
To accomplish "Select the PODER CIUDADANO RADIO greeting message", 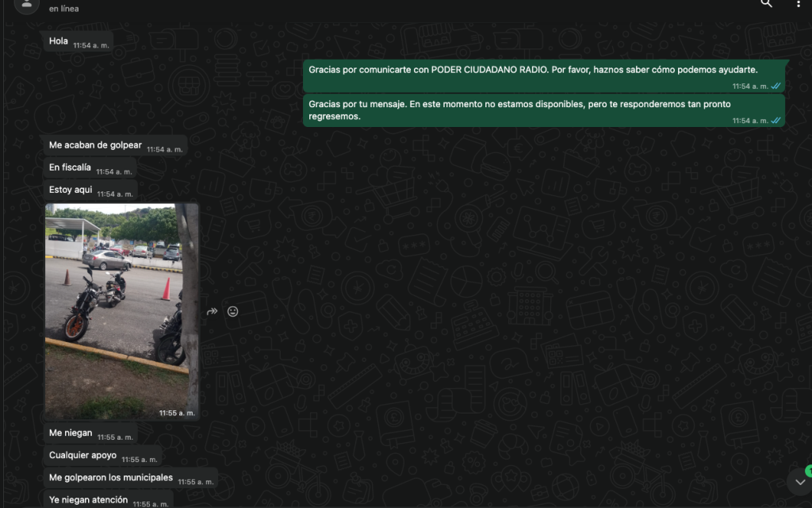I will coord(533,70).
